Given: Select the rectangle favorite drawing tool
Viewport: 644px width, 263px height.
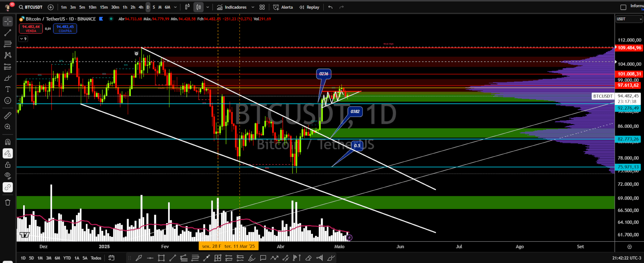Looking at the screenshot, I should pos(161,258).
